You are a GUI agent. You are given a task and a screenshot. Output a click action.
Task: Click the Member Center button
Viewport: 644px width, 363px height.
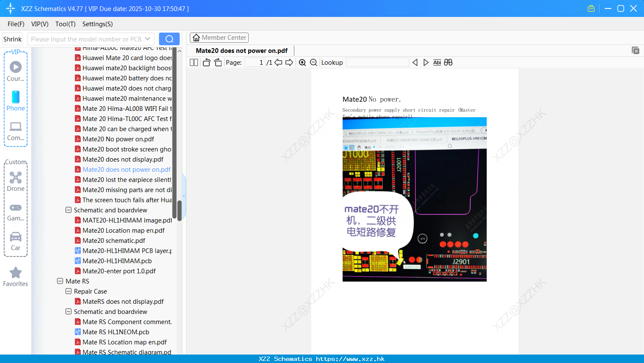[219, 38]
